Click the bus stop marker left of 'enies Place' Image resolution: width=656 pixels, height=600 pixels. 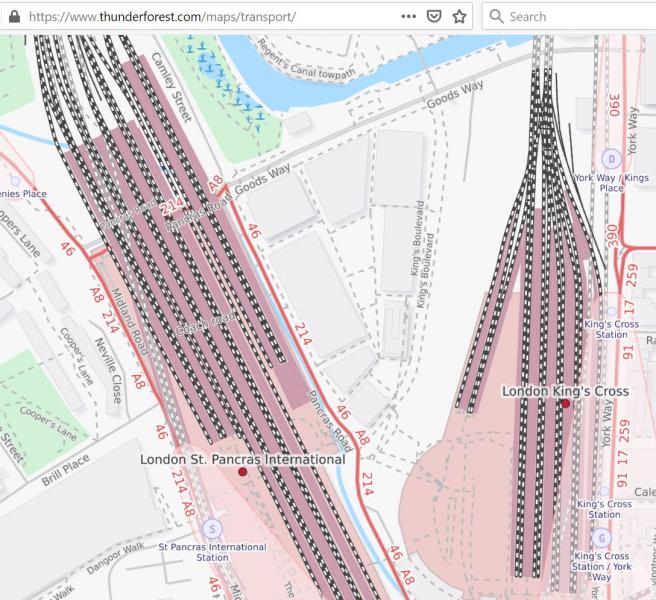pos(15,181)
